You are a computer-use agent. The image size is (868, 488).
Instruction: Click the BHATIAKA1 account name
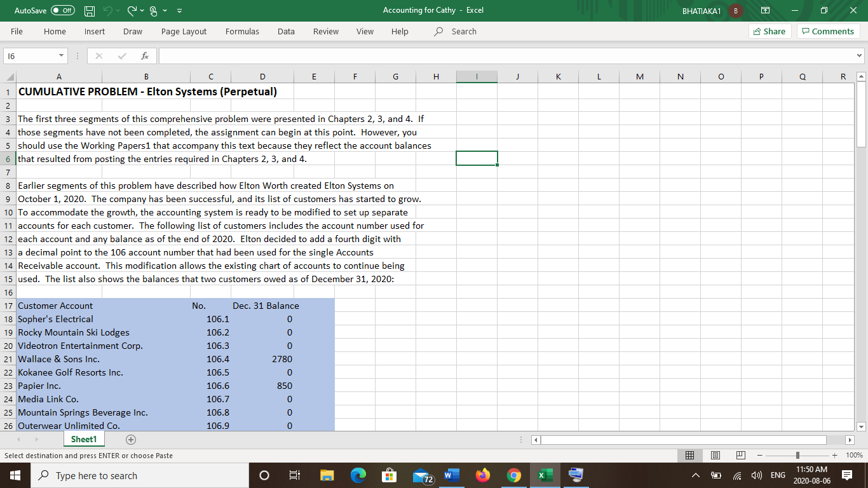point(702,11)
